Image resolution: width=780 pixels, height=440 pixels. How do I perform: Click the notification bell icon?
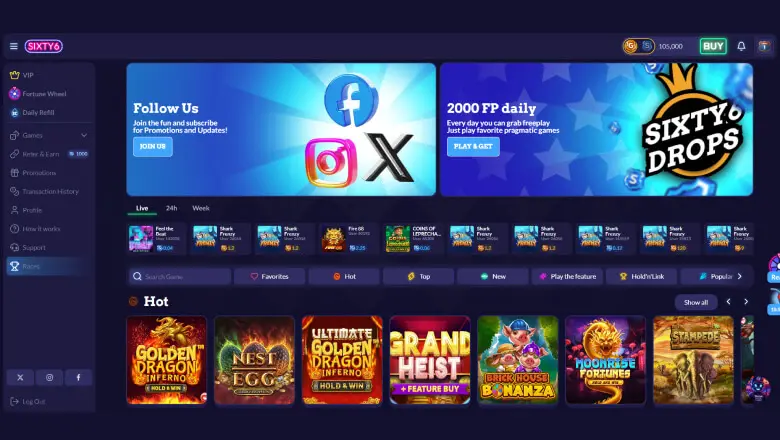coord(741,46)
